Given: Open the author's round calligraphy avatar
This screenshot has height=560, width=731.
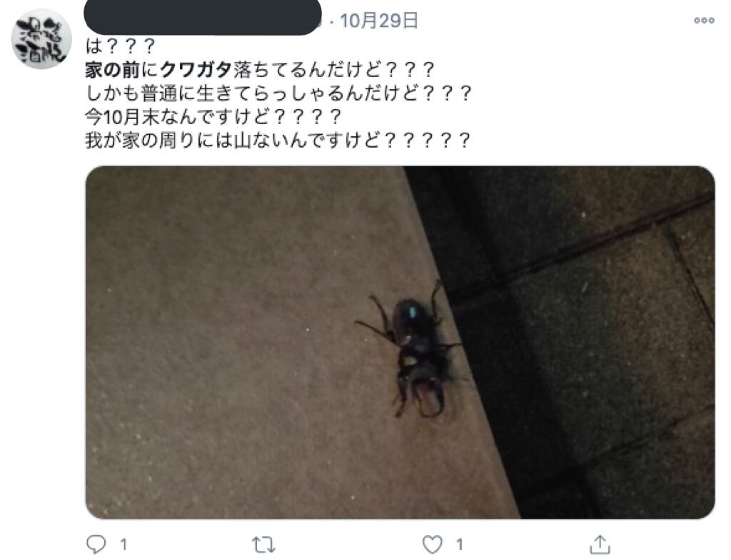Looking at the screenshot, I should click(x=41, y=39).
